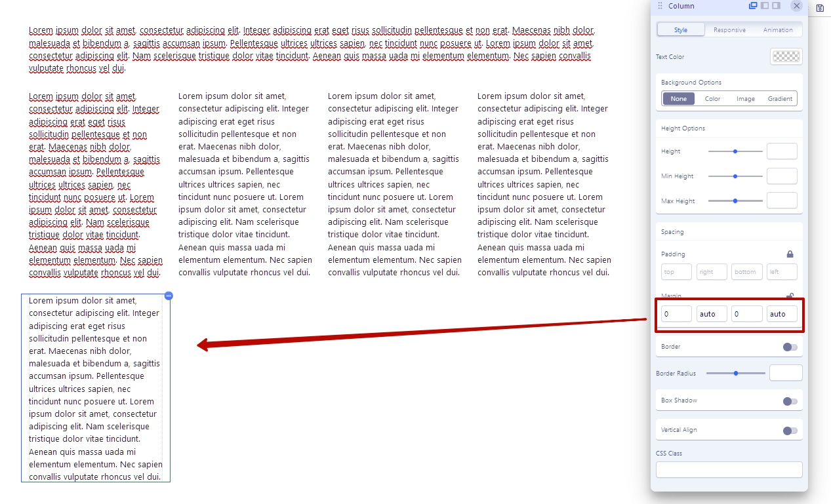
Task: Click the floating panel mode icon
Action: (753, 6)
